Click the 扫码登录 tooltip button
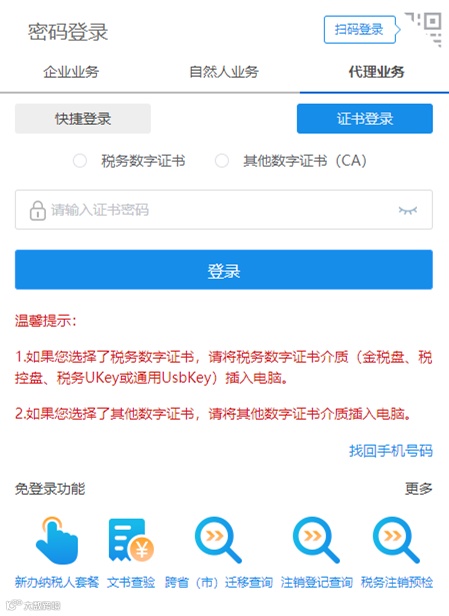This screenshot has width=449, height=616. click(x=359, y=29)
